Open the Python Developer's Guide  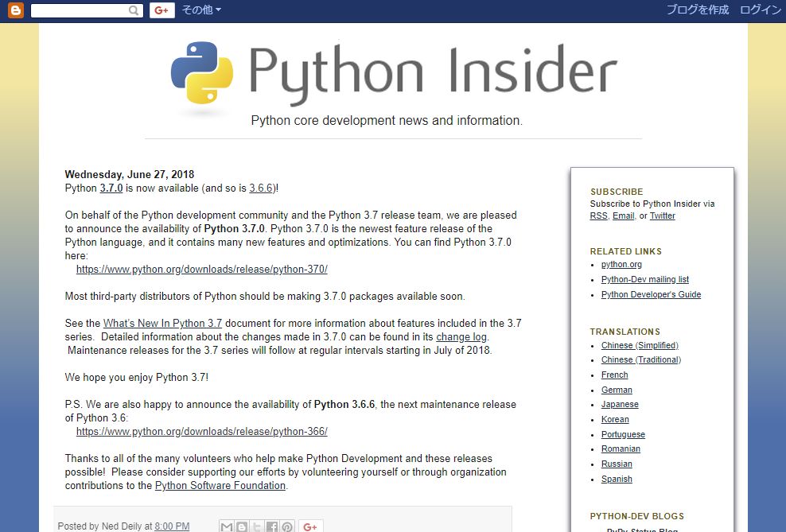click(651, 294)
